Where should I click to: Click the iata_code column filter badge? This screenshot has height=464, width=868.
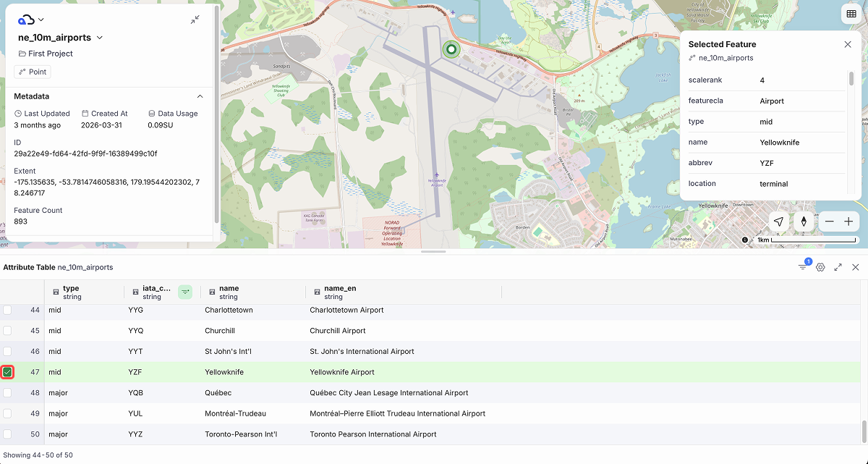coord(185,292)
